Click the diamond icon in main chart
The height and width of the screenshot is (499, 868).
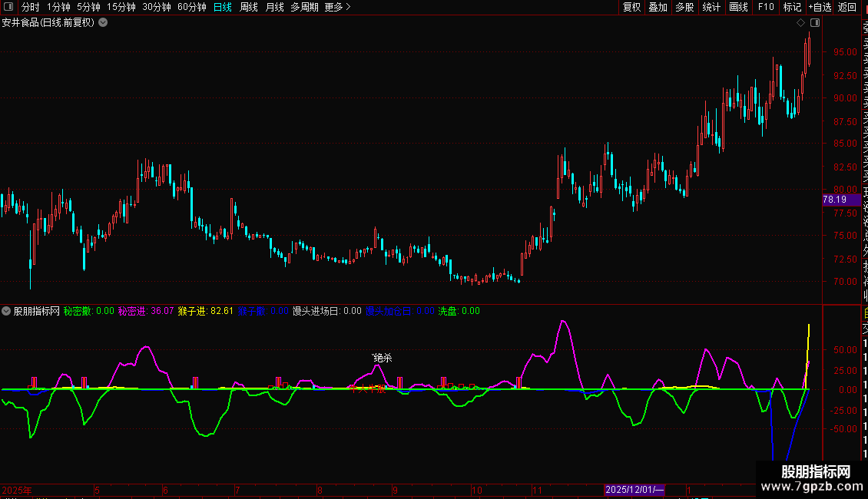point(800,23)
